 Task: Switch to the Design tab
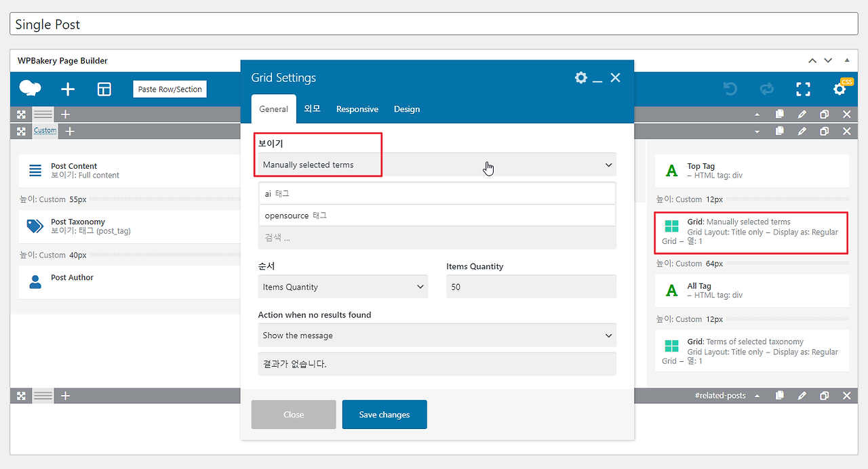pyautogui.click(x=407, y=108)
